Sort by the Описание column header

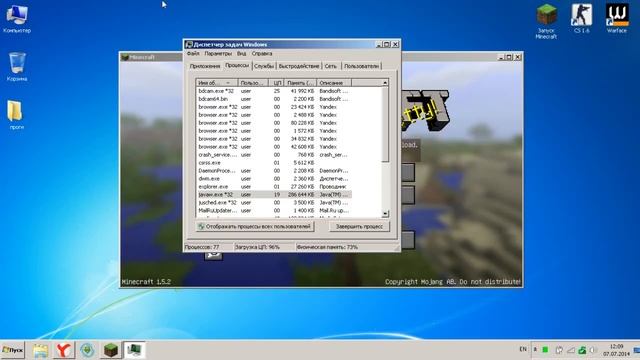tap(334, 83)
